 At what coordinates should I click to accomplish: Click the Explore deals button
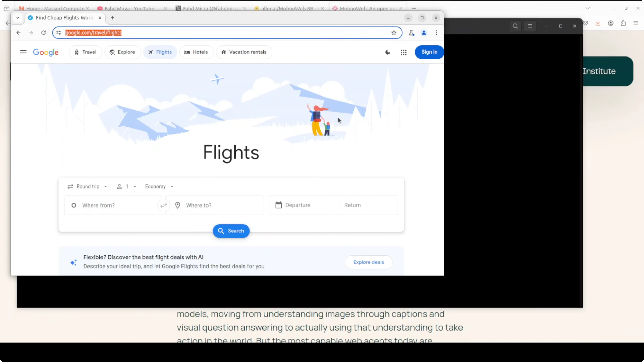pyautogui.click(x=369, y=262)
